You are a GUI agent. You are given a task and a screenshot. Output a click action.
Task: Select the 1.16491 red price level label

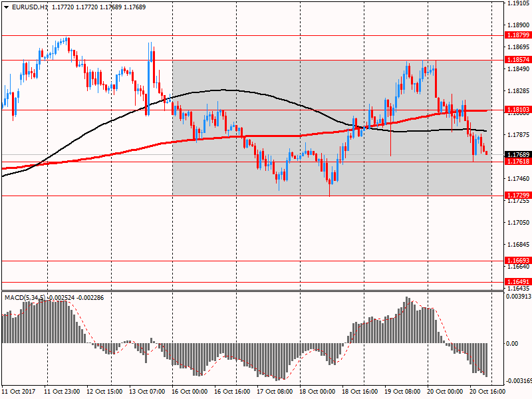518,282
